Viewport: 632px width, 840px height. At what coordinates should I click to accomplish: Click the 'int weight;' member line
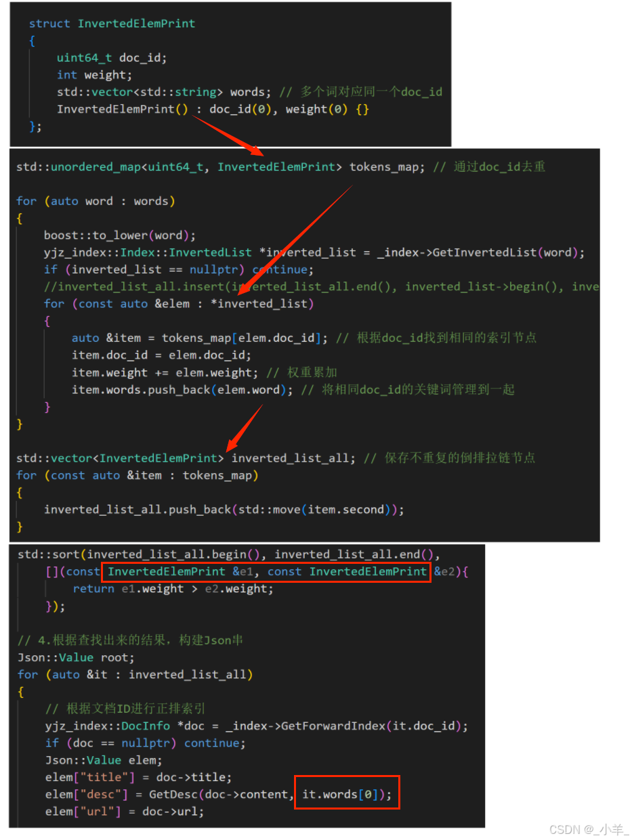(x=95, y=75)
